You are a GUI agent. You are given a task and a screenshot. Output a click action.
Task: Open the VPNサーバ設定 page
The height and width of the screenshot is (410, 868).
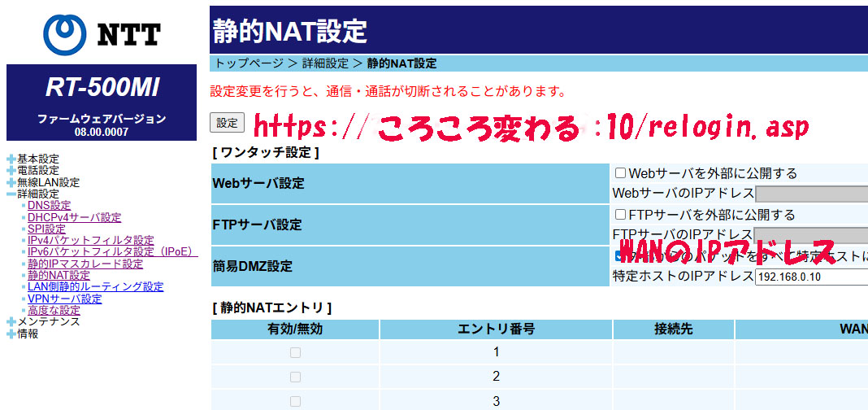tap(64, 299)
